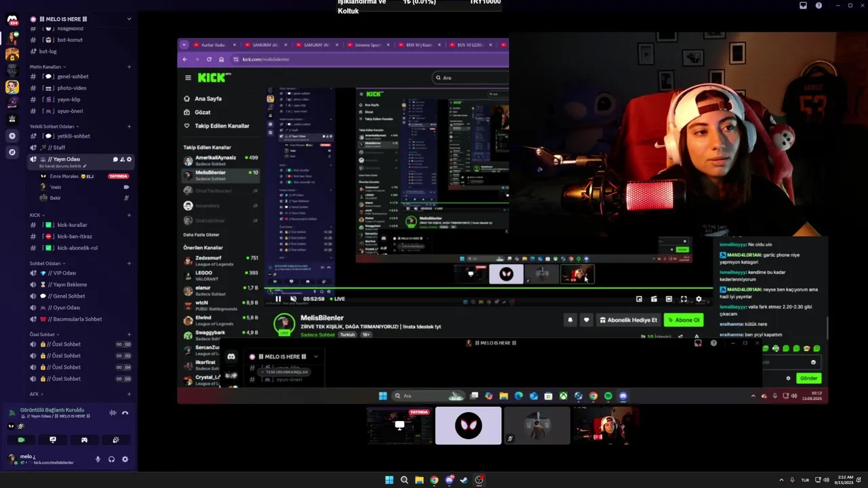The width and height of the screenshot is (868, 488).
Task: Open Discover servers compass icon
Action: (12, 152)
